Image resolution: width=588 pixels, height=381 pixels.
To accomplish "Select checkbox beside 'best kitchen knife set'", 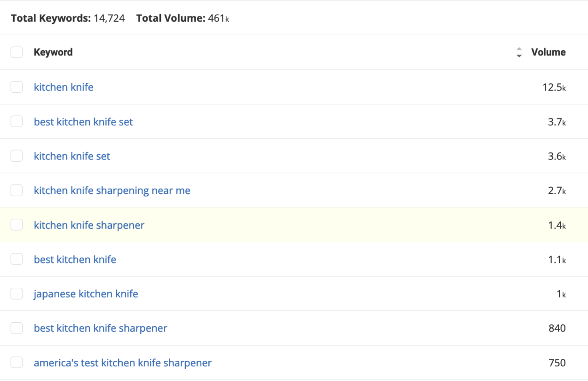I will [16, 121].
